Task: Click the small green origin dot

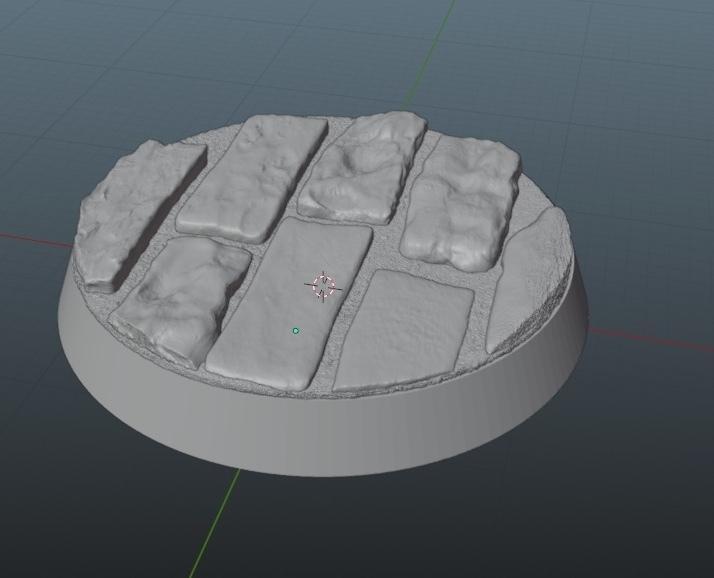Action: (296, 331)
